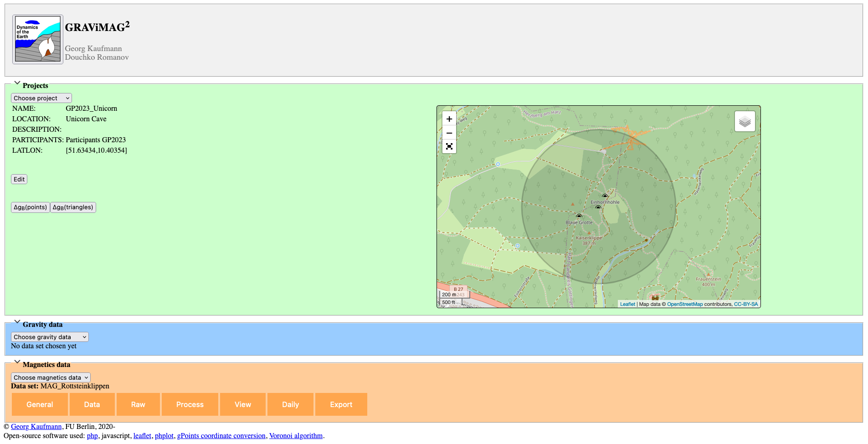
Task: Collapse the Gravity data section
Action: [x=17, y=322]
